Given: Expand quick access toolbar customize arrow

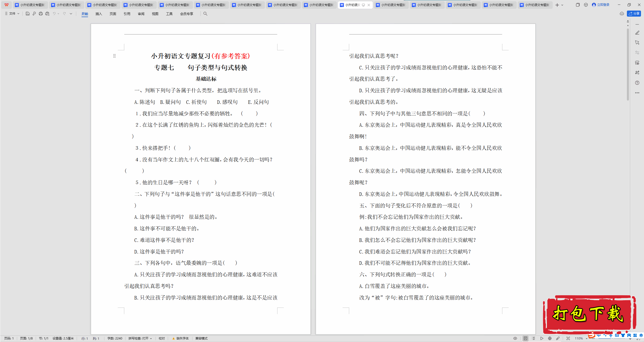Looking at the screenshot, I should pos(71,14).
